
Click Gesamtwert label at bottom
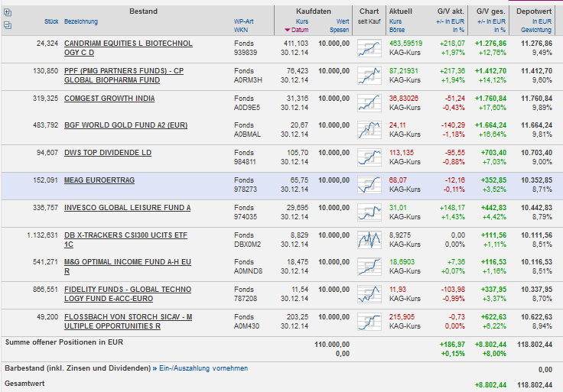(24, 384)
